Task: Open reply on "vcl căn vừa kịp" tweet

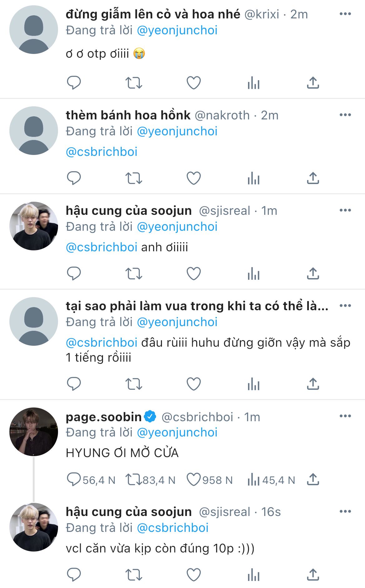Action: 74,575
